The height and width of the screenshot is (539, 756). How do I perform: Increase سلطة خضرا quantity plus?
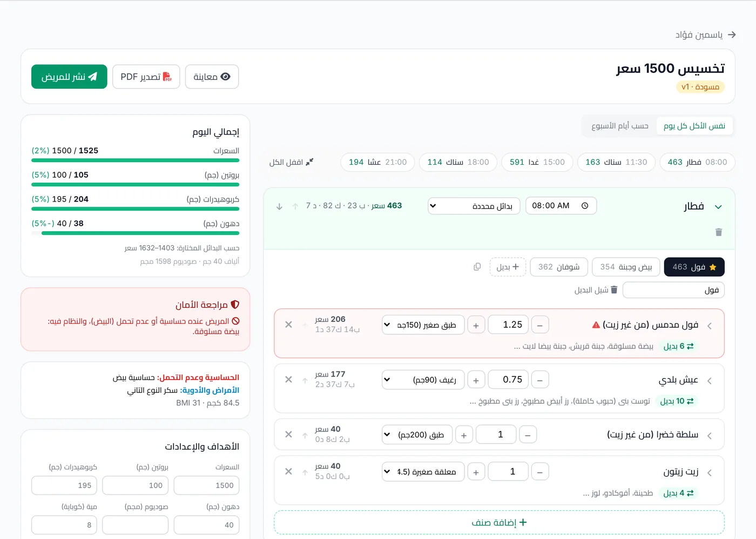coord(464,435)
